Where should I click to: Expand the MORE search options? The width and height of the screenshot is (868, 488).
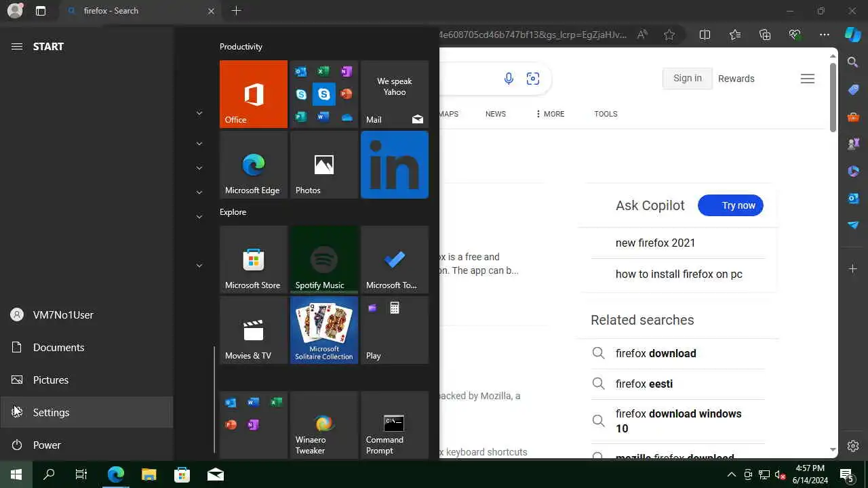coord(550,114)
